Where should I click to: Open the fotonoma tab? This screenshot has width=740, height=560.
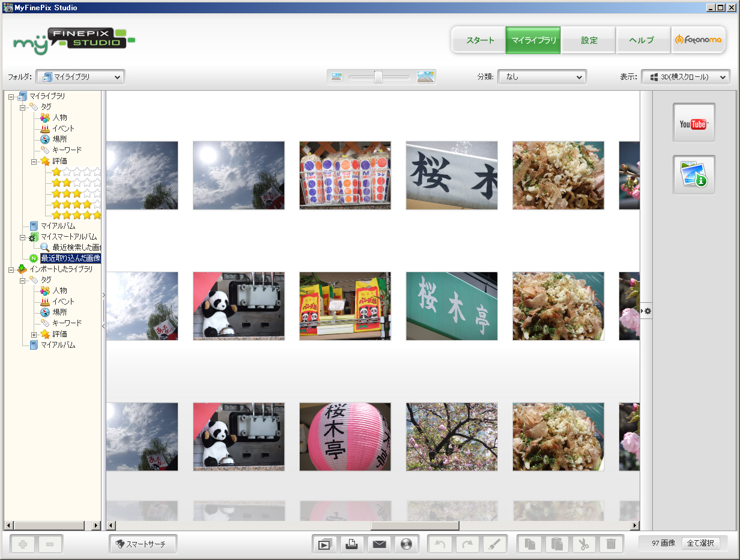click(x=699, y=40)
